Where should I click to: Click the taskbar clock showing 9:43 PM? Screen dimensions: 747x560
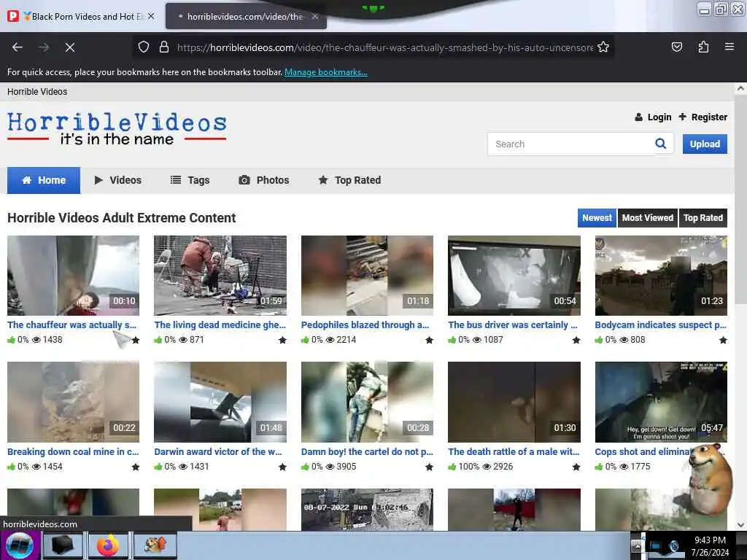[x=710, y=546]
